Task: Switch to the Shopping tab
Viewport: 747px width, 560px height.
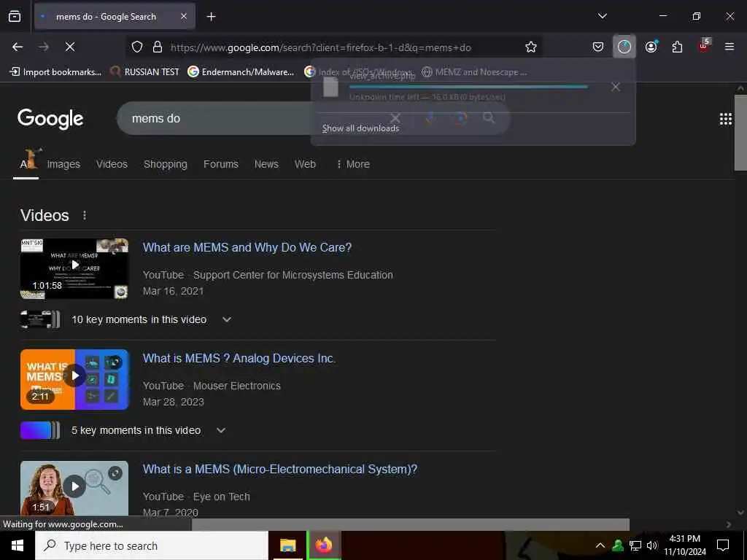Action: (x=166, y=164)
